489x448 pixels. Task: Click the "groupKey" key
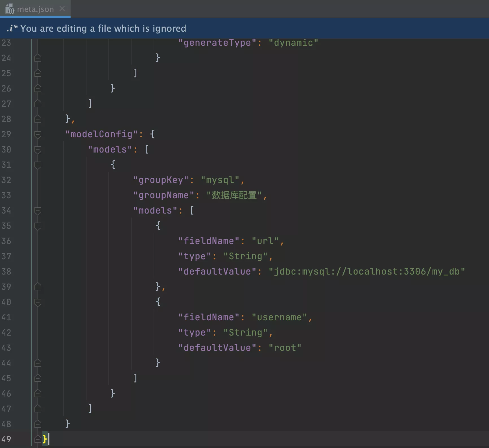pos(161,180)
